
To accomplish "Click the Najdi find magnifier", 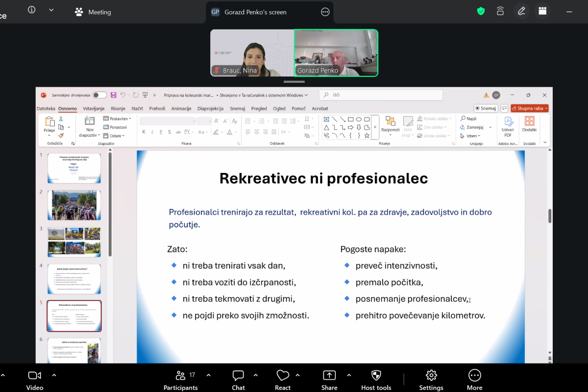I will pos(463,119).
